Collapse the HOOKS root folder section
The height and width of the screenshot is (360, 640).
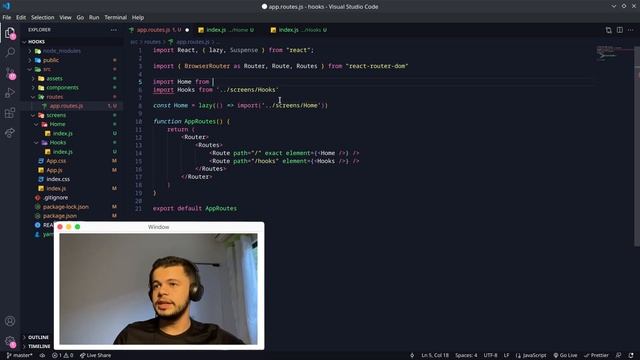[x=71, y=42]
